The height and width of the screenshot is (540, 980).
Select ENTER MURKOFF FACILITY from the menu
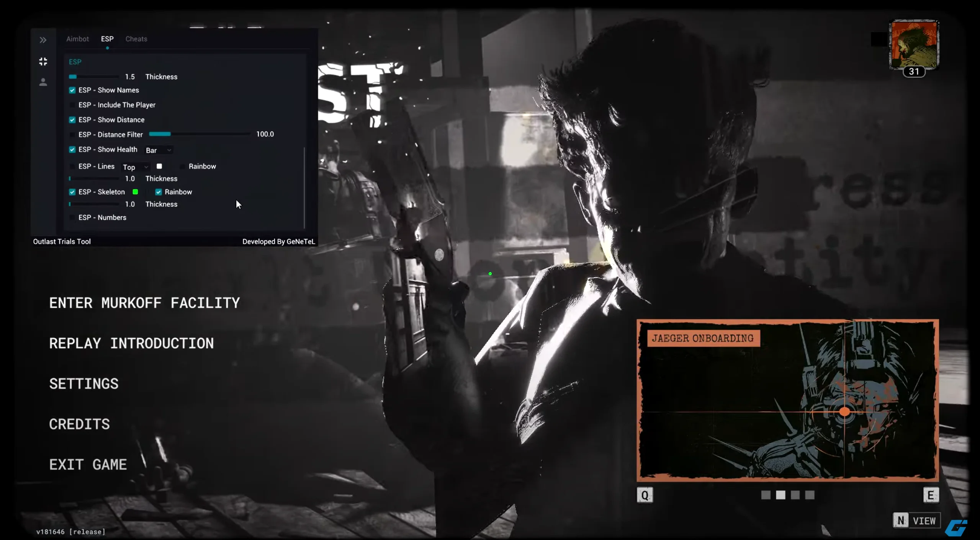point(144,303)
